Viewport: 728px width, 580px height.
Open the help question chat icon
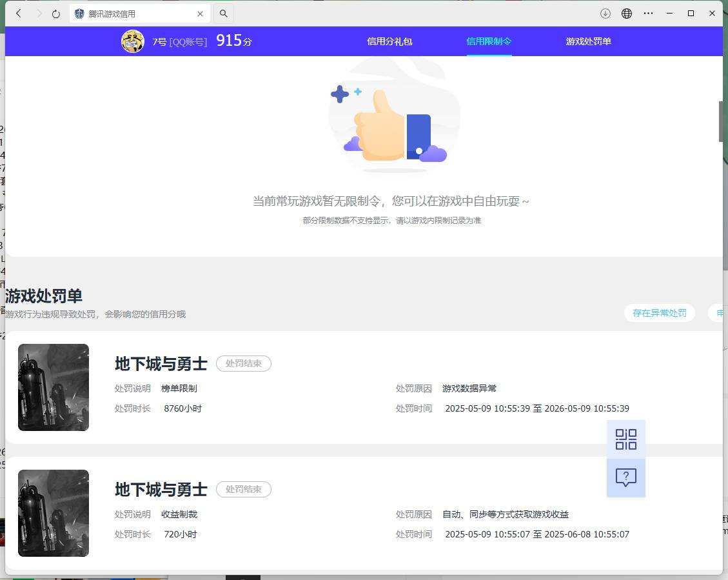pos(626,478)
